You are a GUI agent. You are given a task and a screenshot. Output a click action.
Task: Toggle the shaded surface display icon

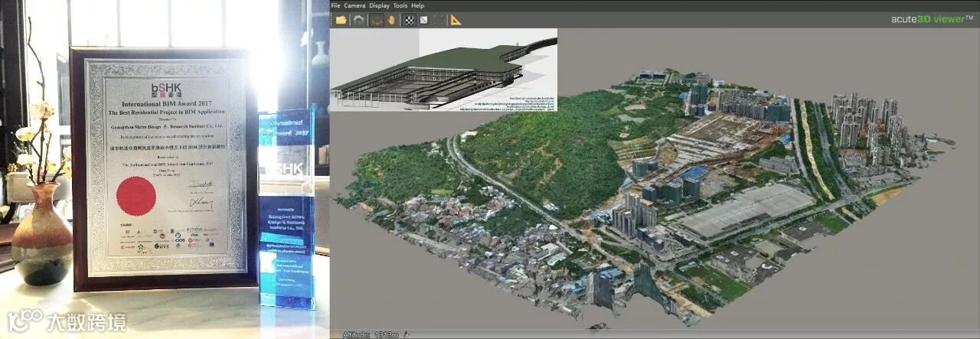point(423,20)
